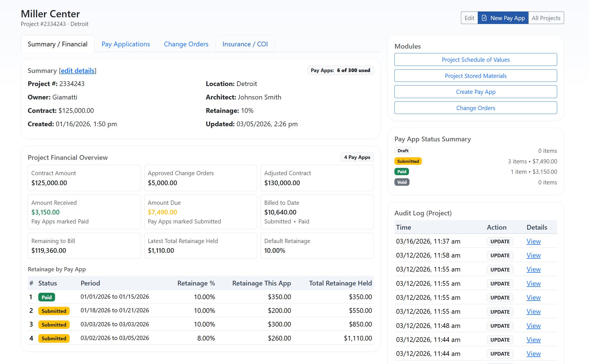The height and width of the screenshot is (364, 589).
Task: View the audit log entry from 03/16/2026
Action: [x=533, y=241]
